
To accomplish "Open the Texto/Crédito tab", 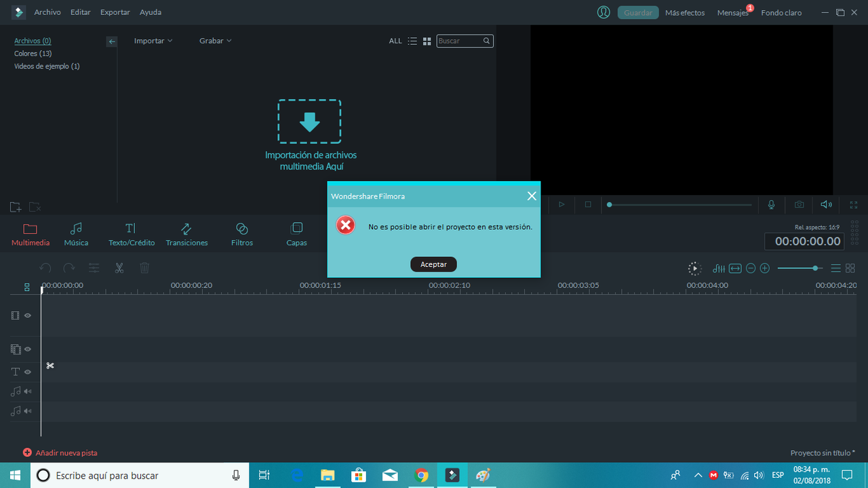I will pyautogui.click(x=132, y=235).
